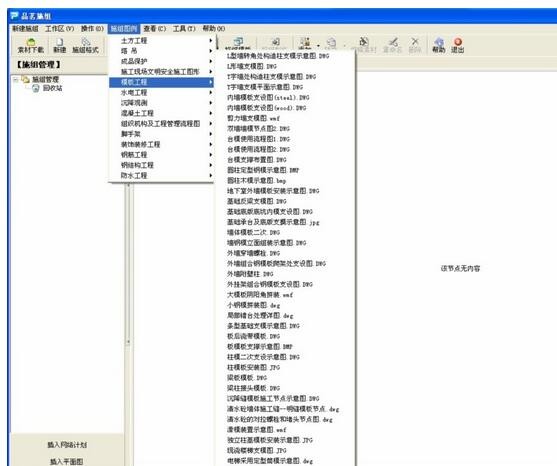The image size is (557, 466).
Task: Choose 台模使用流程图1.DWG
Action: pyautogui.click(x=258, y=139)
